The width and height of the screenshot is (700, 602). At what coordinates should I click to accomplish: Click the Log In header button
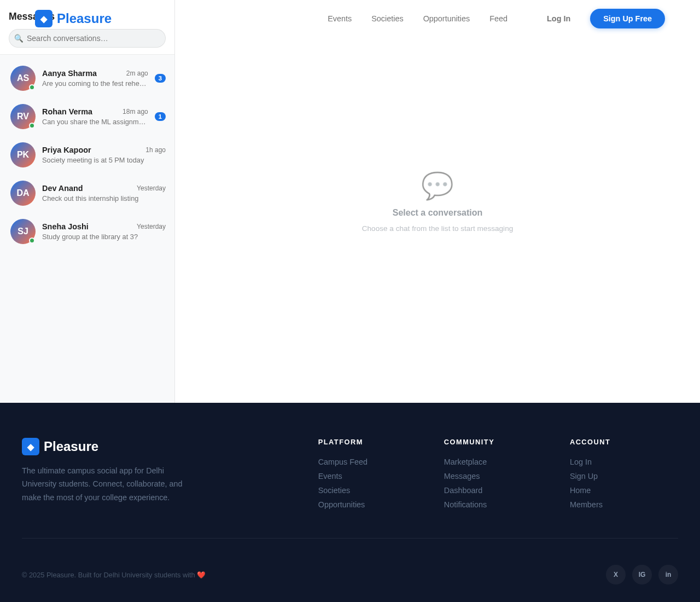[558, 19]
